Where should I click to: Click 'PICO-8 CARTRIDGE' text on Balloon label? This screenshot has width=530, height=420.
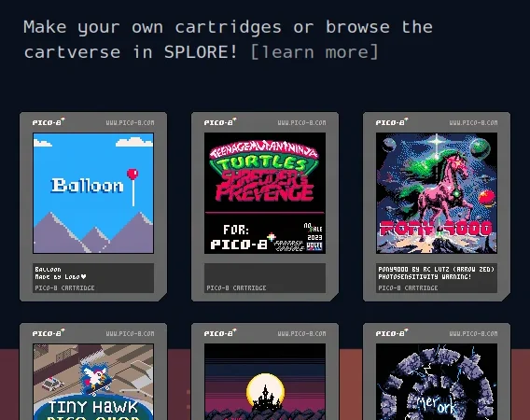tap(64, 287)
